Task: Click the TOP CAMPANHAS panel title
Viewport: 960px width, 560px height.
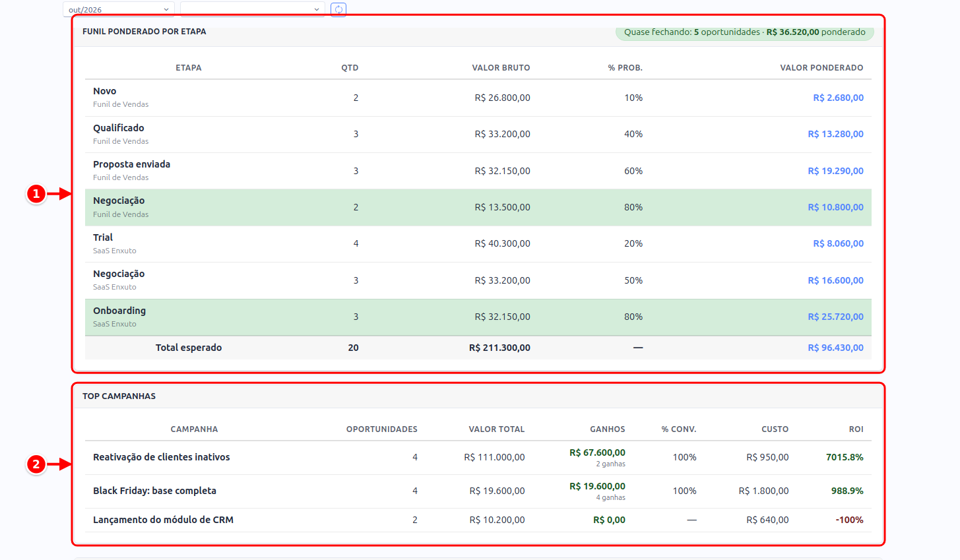Action: (119, 396)
